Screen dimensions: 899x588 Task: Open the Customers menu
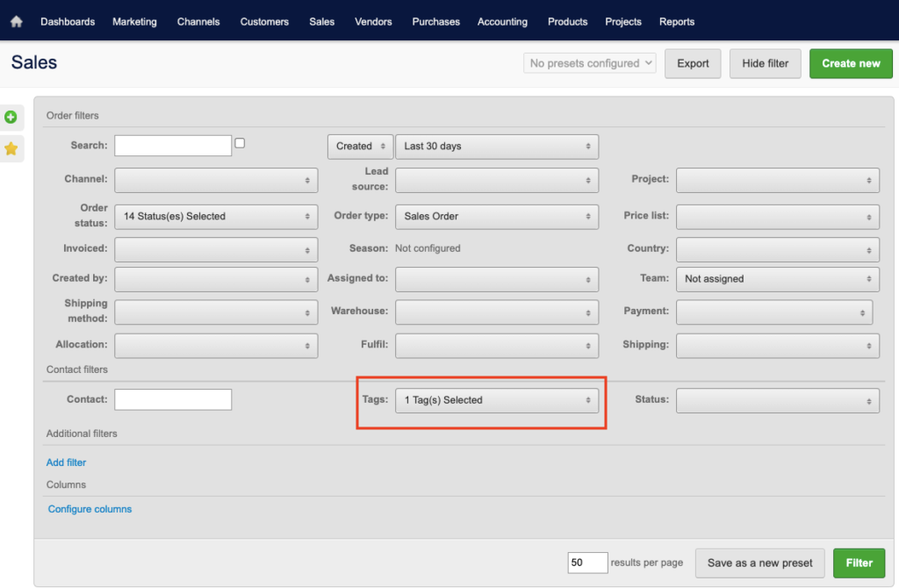click(264, 21)
